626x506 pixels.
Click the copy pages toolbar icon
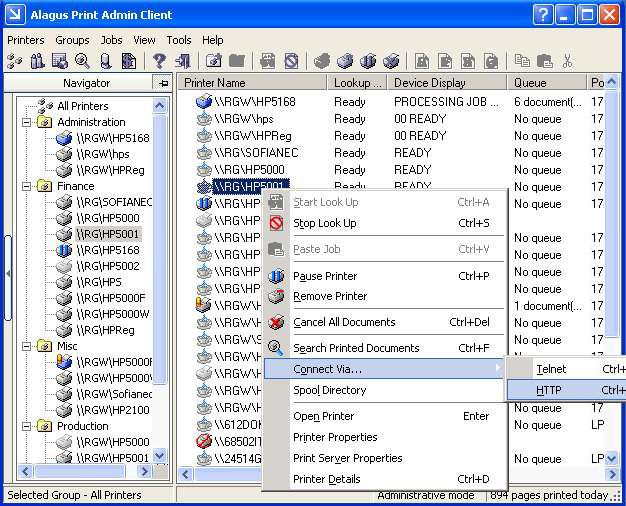tap(522, 61)
